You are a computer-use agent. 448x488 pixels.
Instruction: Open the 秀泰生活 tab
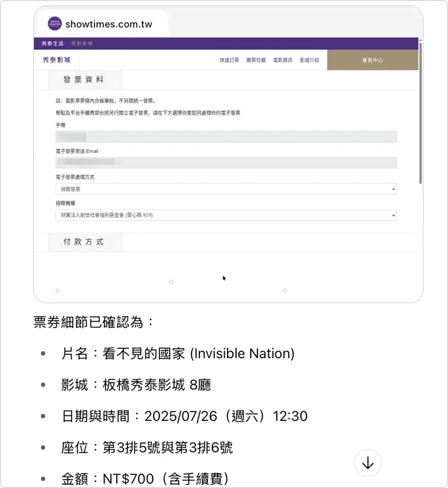[52, 43]
